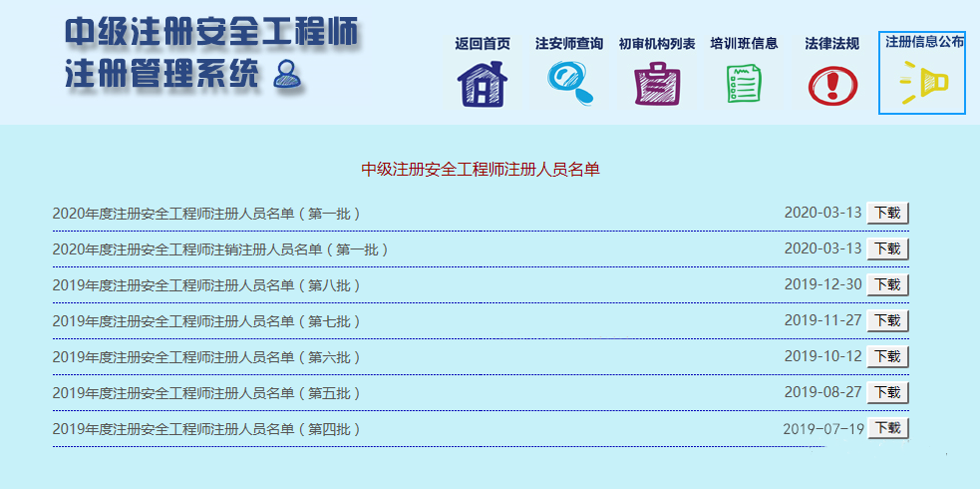The width and height of the screenshot is (980, 489).
Task: Go to the 返回首页 menu label
Action: coord(482,44)
